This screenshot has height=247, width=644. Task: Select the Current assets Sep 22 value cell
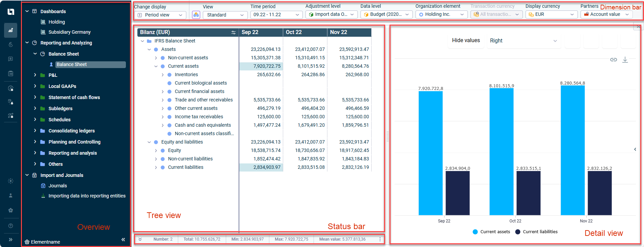tap(261, 66)
